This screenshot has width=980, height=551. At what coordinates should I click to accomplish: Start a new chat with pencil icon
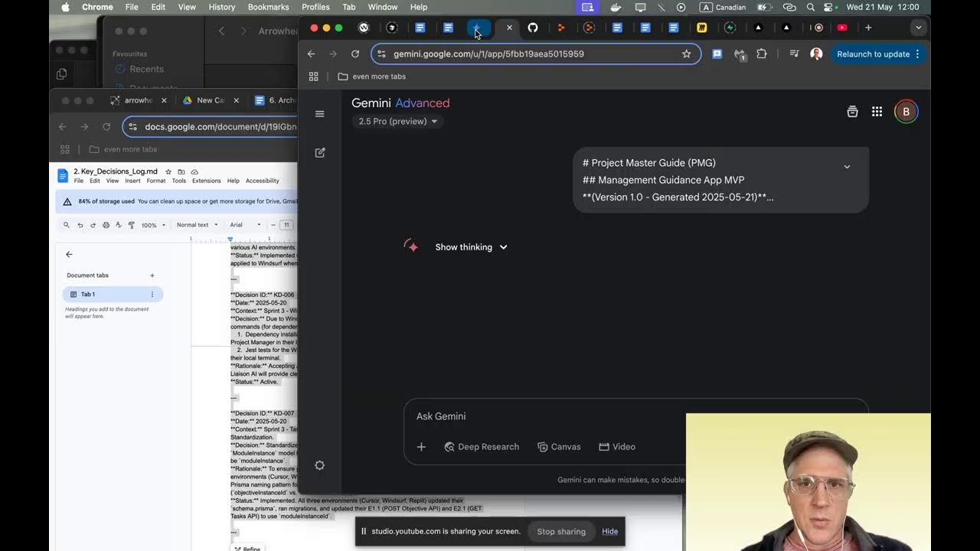tap(320, 152)
